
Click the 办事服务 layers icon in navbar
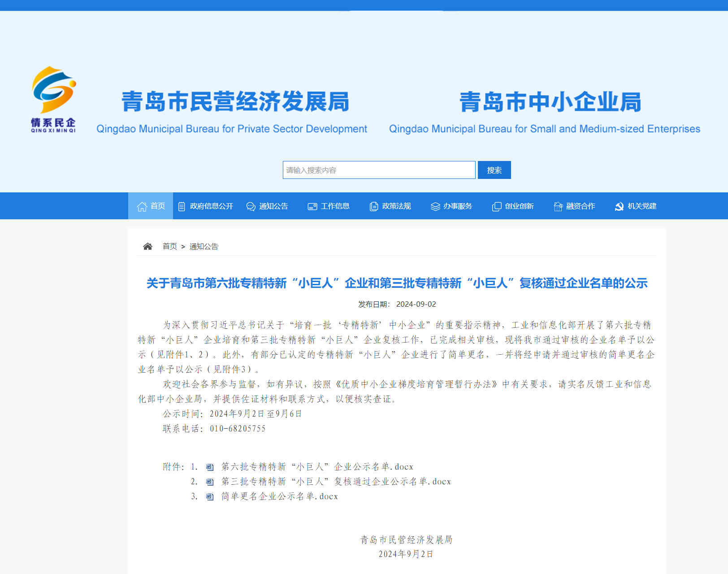click(435, 206)
